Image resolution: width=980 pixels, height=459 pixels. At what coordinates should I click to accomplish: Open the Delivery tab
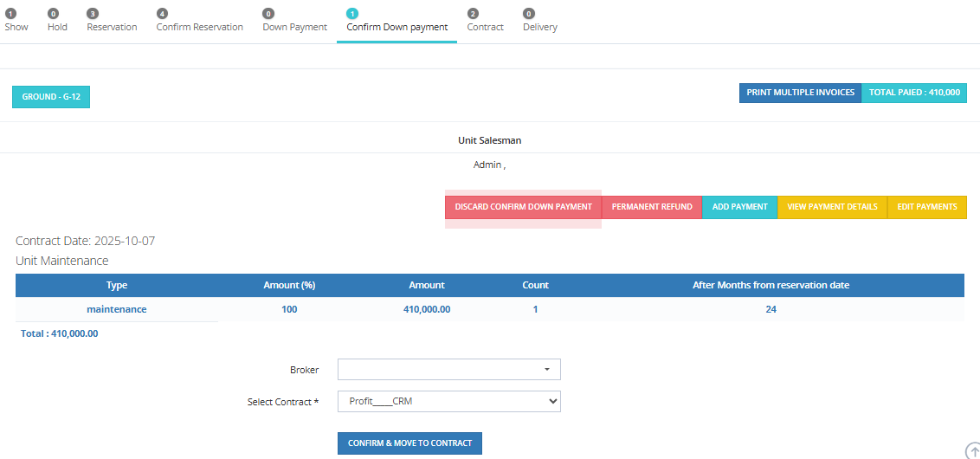540,22
